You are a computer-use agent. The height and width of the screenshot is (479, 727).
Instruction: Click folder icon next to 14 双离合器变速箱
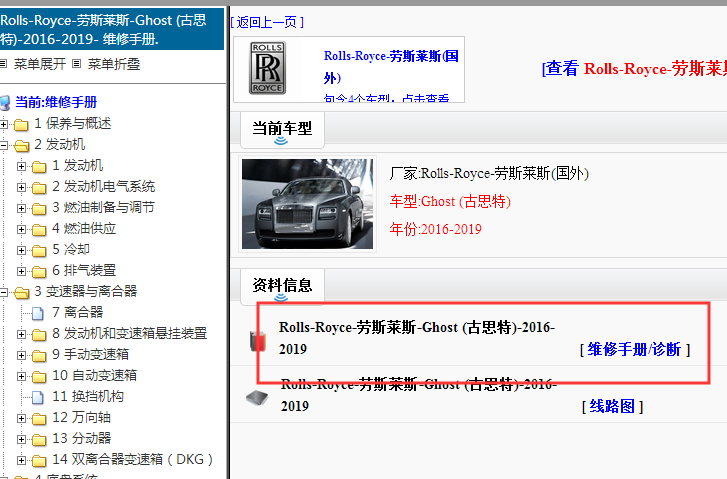39,460
